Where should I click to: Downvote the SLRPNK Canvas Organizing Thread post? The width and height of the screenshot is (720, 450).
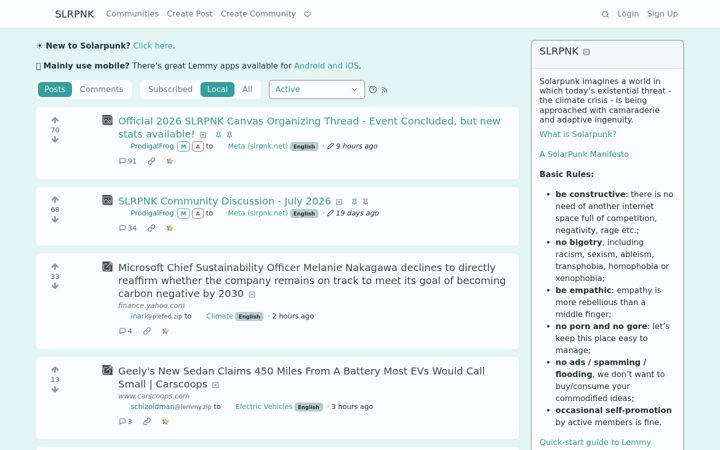click(x=55, y=140)
